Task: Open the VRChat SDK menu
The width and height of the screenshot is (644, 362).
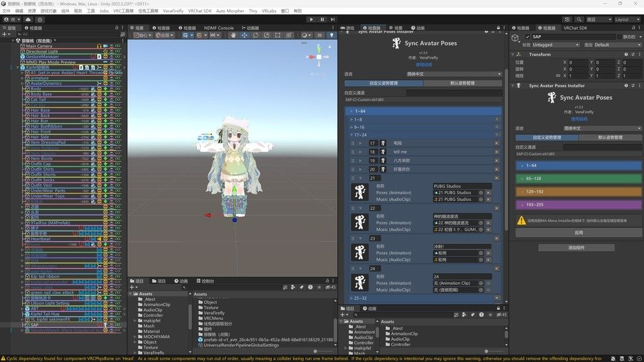Action: 199,11
